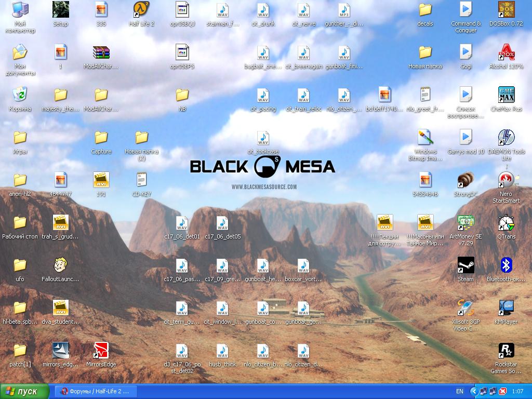Select the gunther_-_di... MP3 file
Screen dimensions: 532x399
point(344,9)
